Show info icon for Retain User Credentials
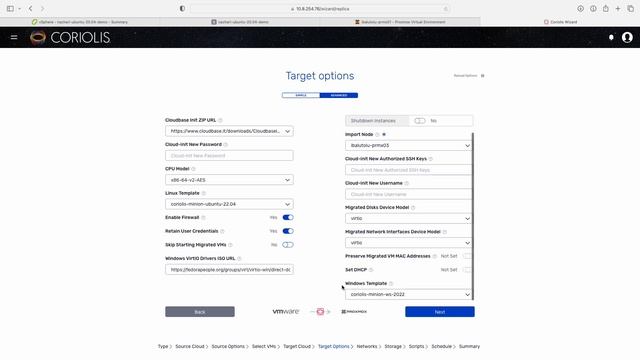The width and height of the screenshot is (640, 360). pos(222,231)
